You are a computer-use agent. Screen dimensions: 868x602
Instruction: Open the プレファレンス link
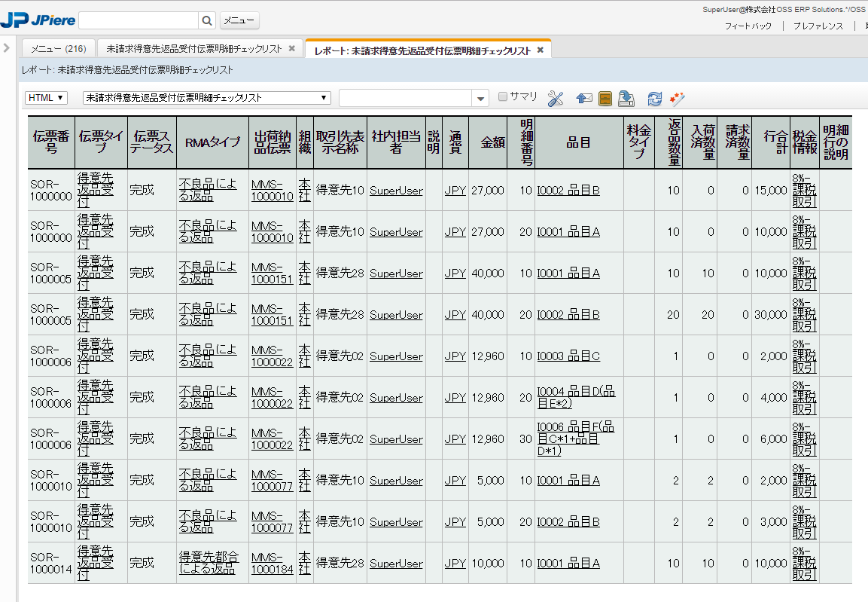coord(818,26)
